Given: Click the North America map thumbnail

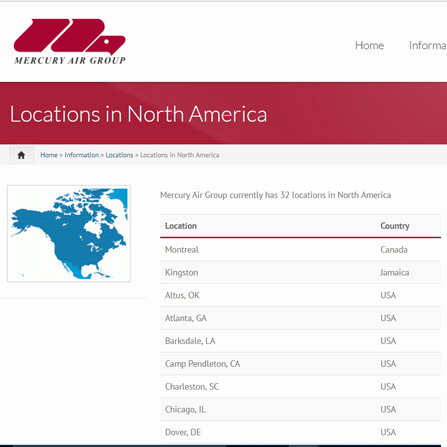Looking at the screenshot, I should tap(69, 234).
